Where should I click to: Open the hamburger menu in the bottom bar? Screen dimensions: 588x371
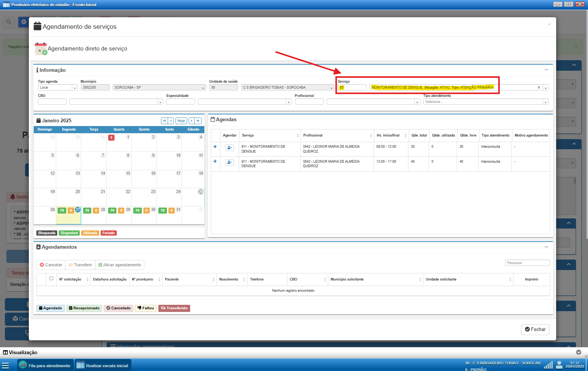point(5,366)
